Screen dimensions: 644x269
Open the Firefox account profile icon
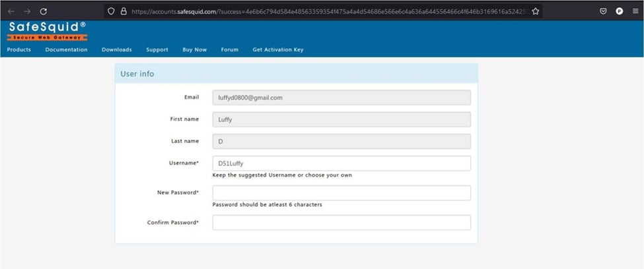(620, 11)
